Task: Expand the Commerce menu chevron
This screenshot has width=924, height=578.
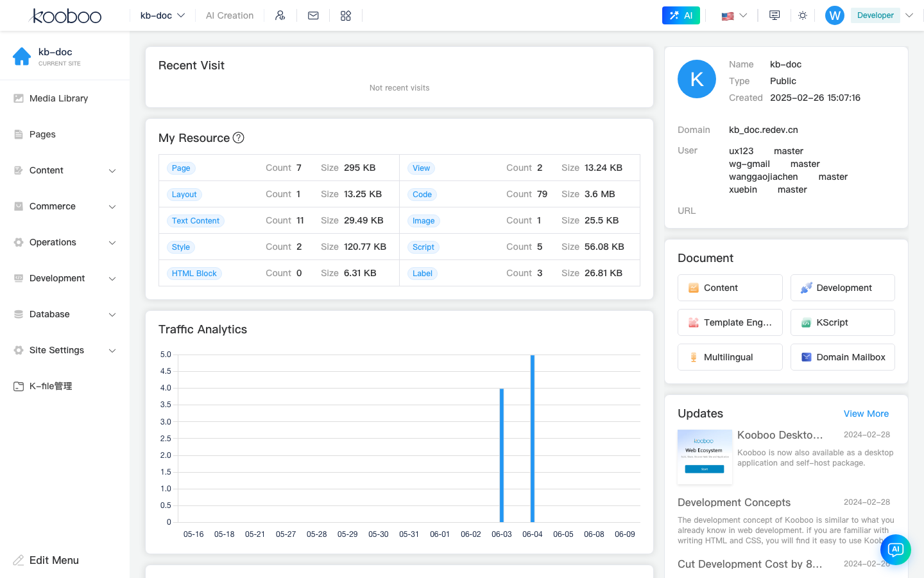Action: pyautogui.click(x=112, y=207)
